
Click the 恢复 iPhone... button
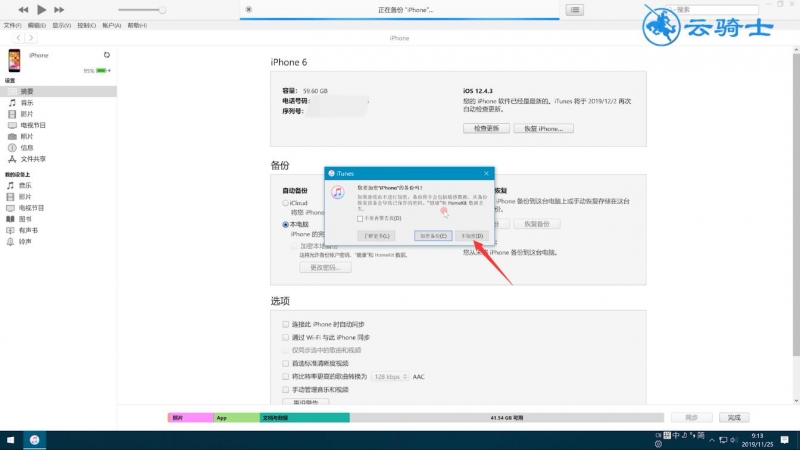[x=543, y=128]
